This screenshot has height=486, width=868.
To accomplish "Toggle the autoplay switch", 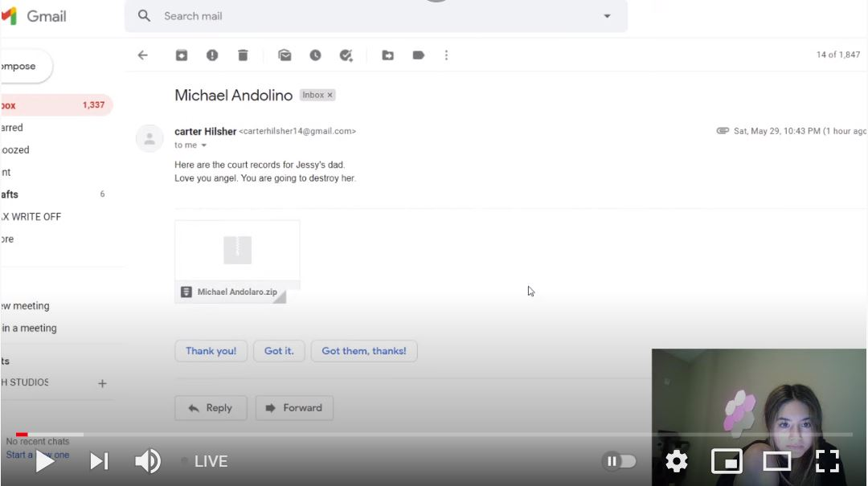I will [x=619, y=461].
